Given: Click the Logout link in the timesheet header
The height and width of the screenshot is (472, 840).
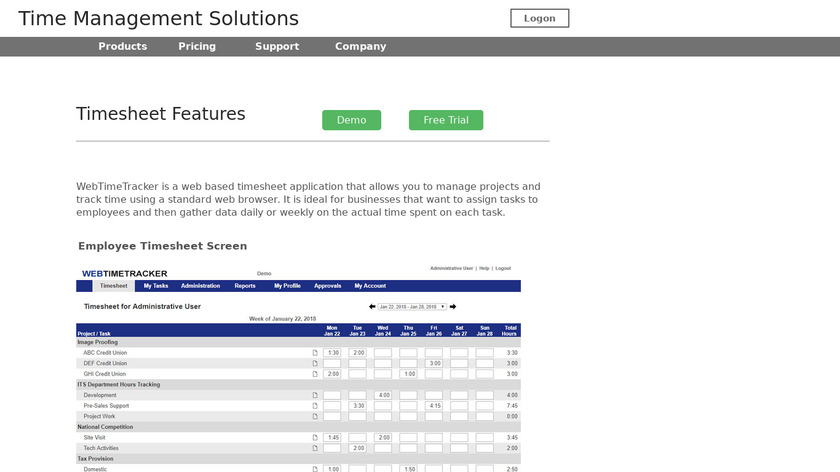Looking at the screenshot, I should tap(503, 268).
